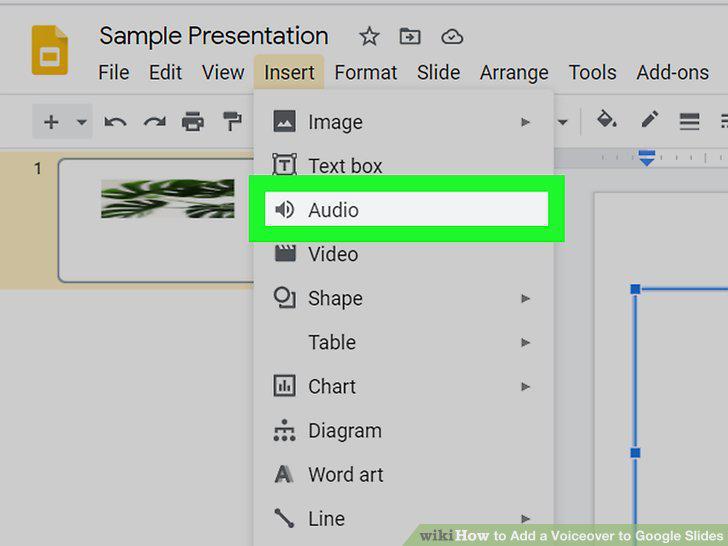The width and height of the screenshot is (728, 546).
Task: Open the toolbar dropdown arrow left of the fill color bucket
Action: [x=562, y=122]
